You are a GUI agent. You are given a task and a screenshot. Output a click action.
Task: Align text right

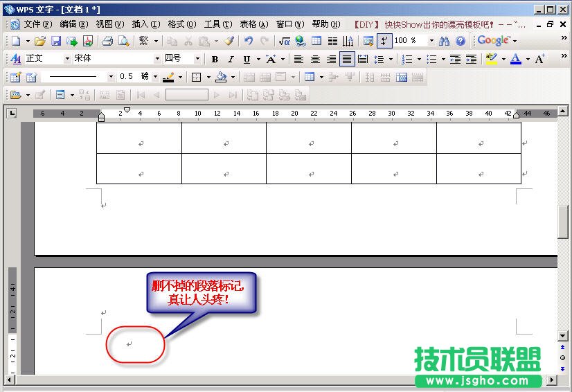(x=331, y=59)
